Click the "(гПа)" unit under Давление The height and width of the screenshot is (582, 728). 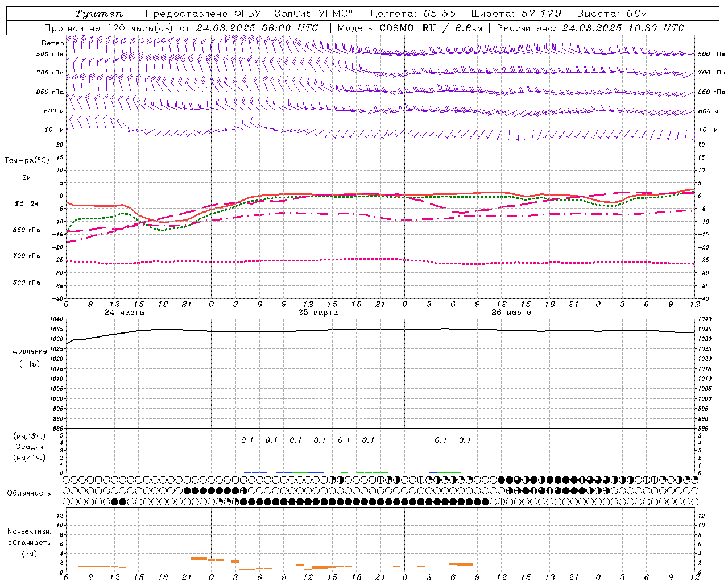click(x=29, y=364)
